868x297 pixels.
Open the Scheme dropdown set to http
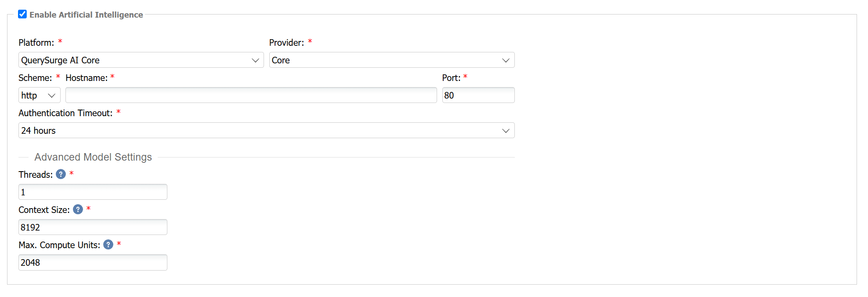coord(39,95)
